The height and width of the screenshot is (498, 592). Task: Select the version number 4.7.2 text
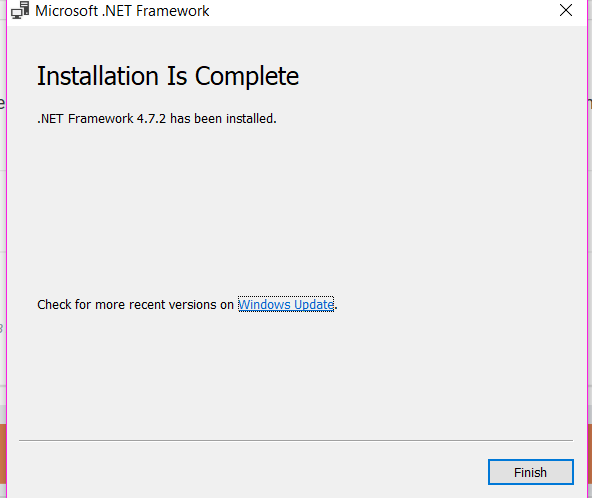(x=151, y=119)
